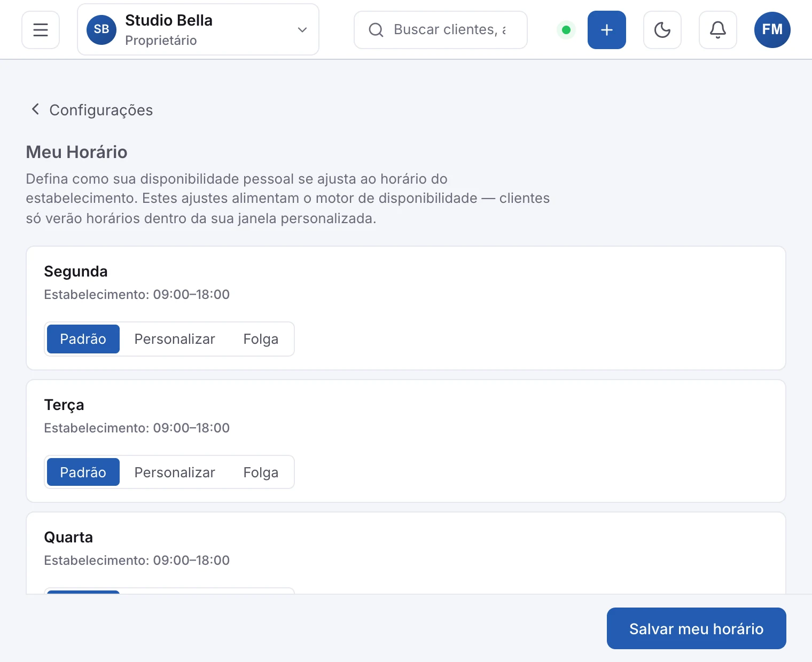Click the Meu Horário heading
Image resolution: width=812 pixels, height=662 pixels.
click(76, 152)
